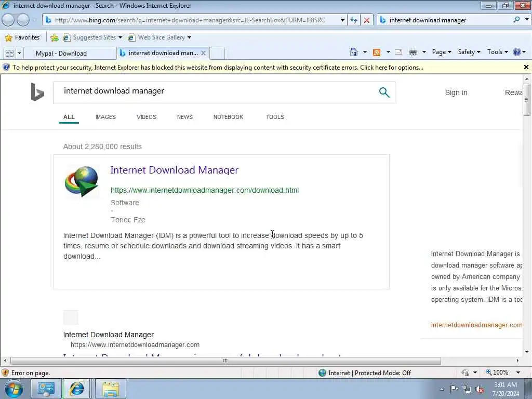The image size is (532, 399).
Task: Click the Print icon
Action: (x=413, y=52)
